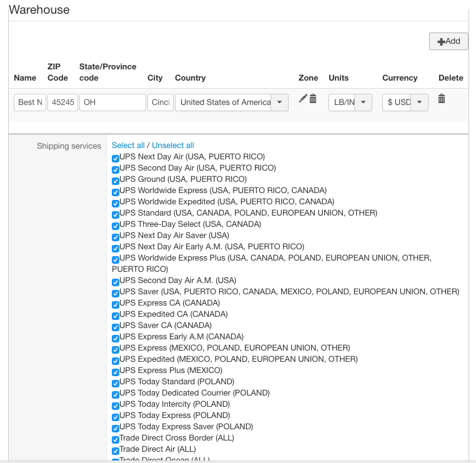Screen dimensions: 476x463
Task: Toggle UPS Today Dedicated Courrier checkbox
Action: 116,394
